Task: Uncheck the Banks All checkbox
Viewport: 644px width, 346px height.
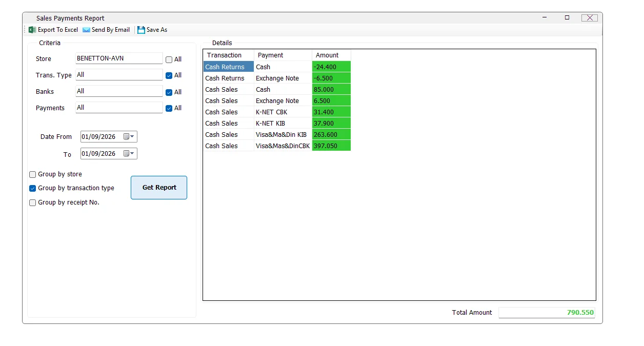Action: click(169, 92)
